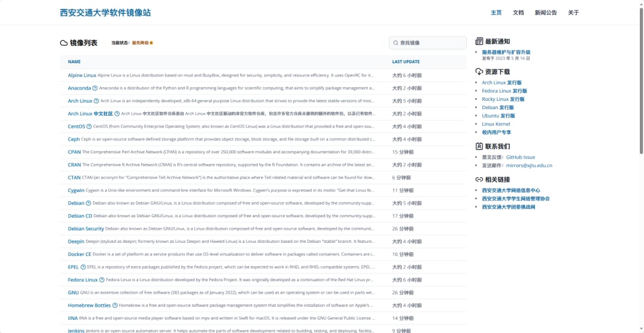Click CTAN's 6 分钟前 update time
The width and height of the screenshot is (644, 333).
click(402, 178)
